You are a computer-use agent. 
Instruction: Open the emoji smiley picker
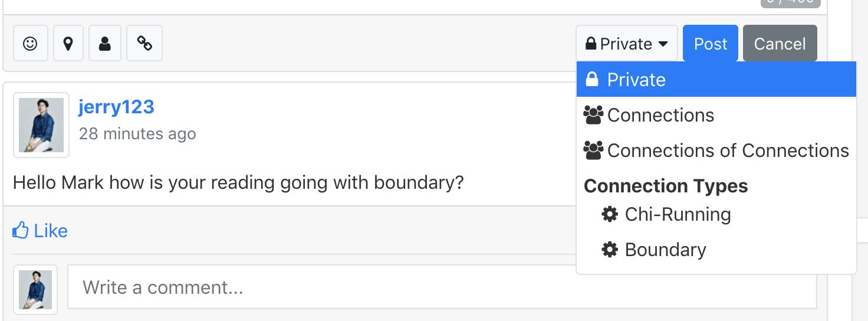tap(30, 43)
